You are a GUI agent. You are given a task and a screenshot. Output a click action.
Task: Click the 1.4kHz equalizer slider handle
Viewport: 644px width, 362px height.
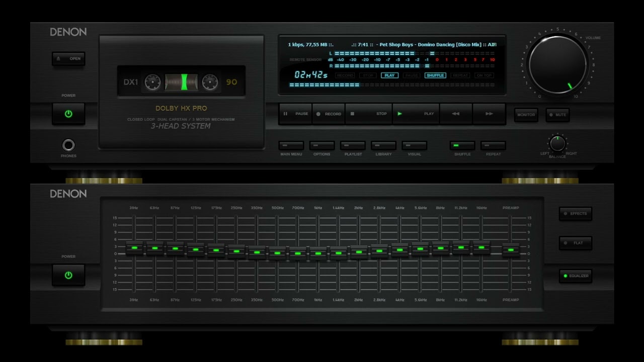pyautogui.click(x=339, y=253)
